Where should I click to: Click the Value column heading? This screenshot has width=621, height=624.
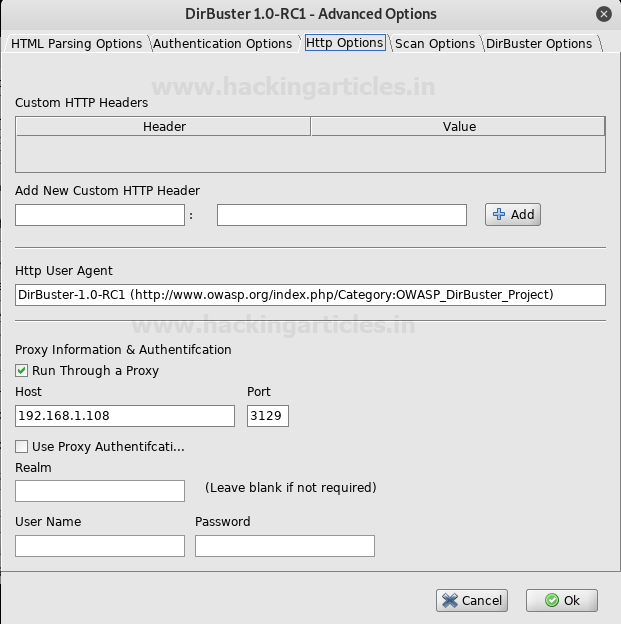[x=458, y=127]
